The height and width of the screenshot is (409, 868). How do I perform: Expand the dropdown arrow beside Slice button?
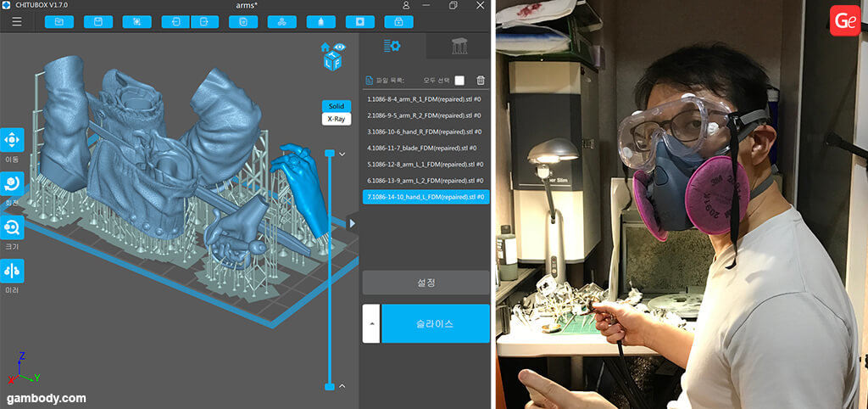tap(370, 323)
